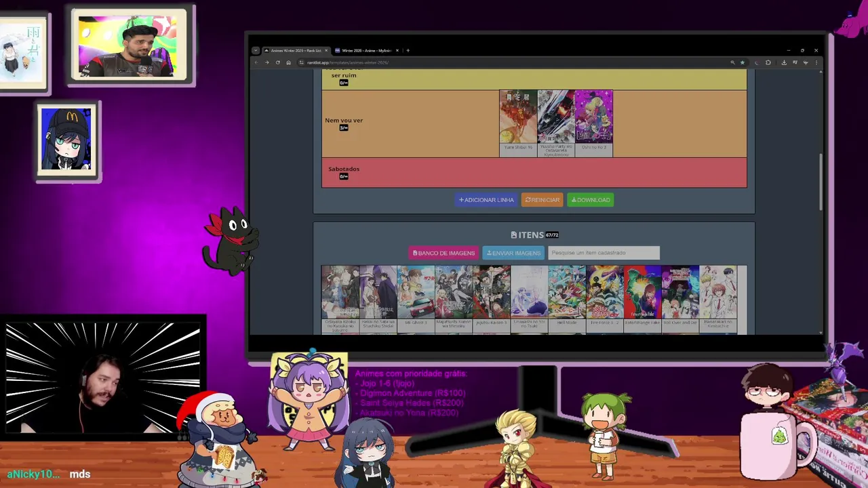Screen dimensions: 868x488
Task: Click the Nem vou ver row label
Action: pos(344,120)
